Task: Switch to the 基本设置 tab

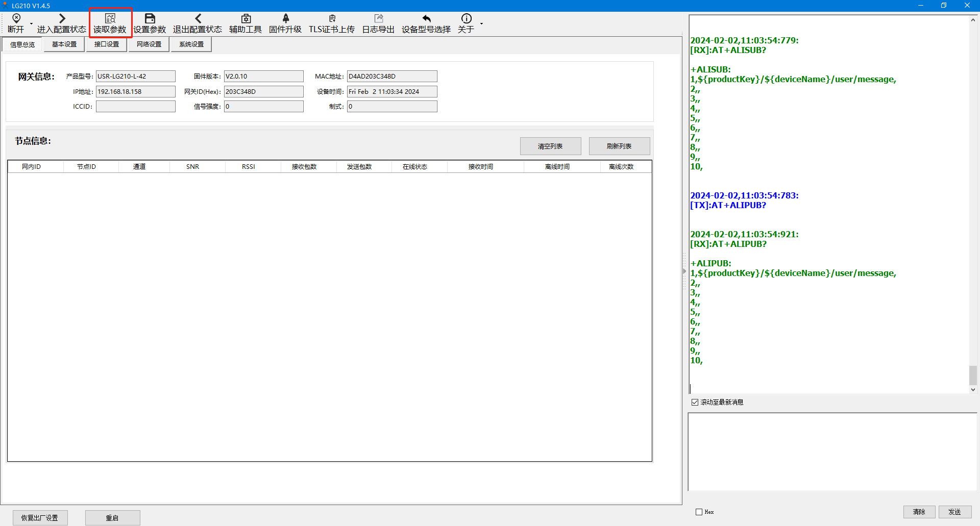Action: (64, 44)
